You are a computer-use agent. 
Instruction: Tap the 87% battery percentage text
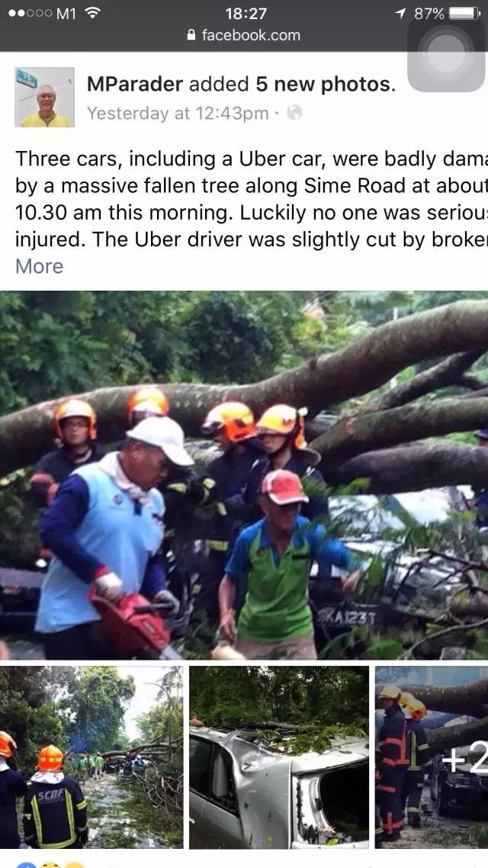[x=429, y=13]
